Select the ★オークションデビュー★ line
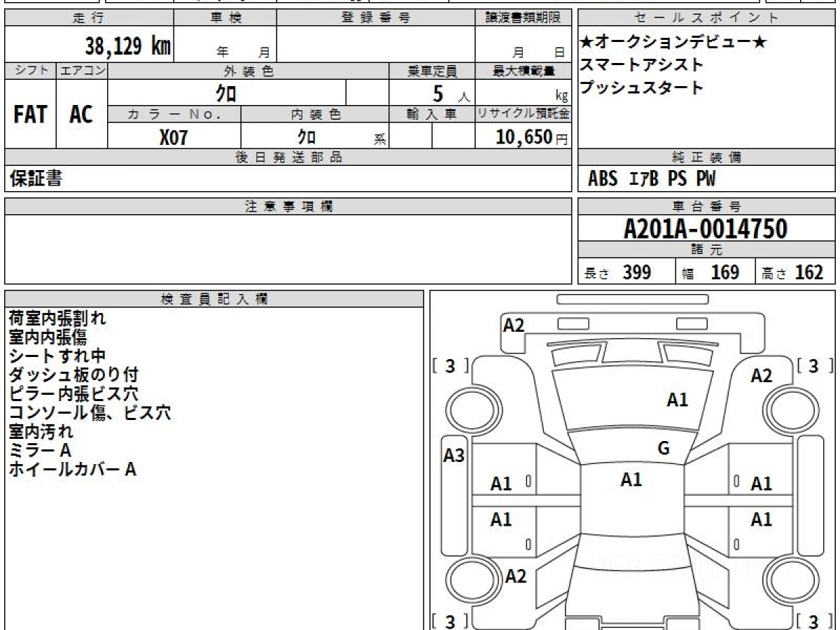 [673, 43]
